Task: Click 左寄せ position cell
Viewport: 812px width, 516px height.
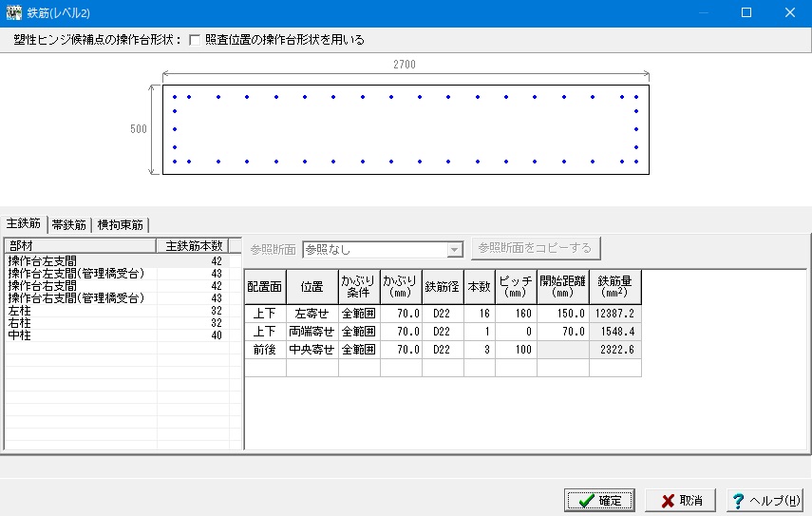Action: [312, 314]
